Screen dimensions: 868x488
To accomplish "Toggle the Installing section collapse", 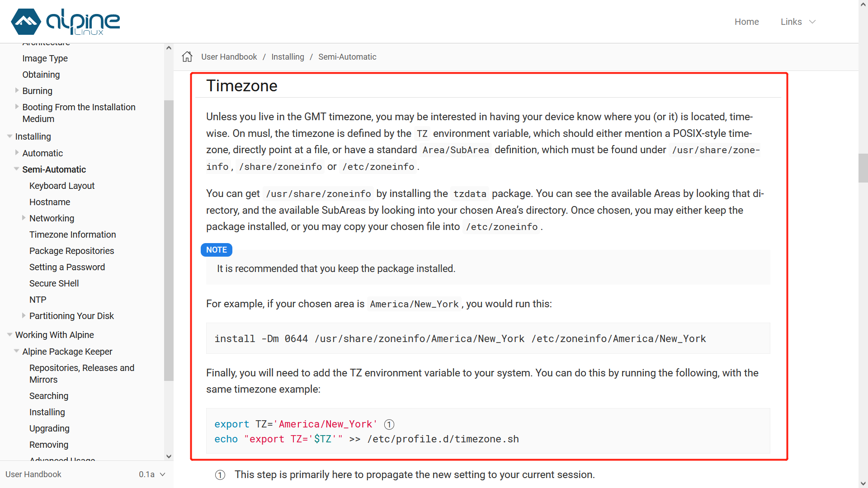I will (x=9, y=136).
